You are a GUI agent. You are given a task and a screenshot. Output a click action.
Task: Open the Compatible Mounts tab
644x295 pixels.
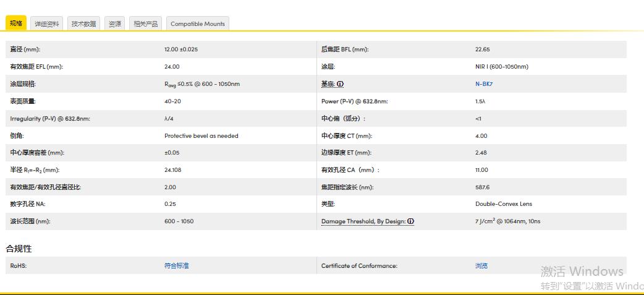(x=198, y=24)
